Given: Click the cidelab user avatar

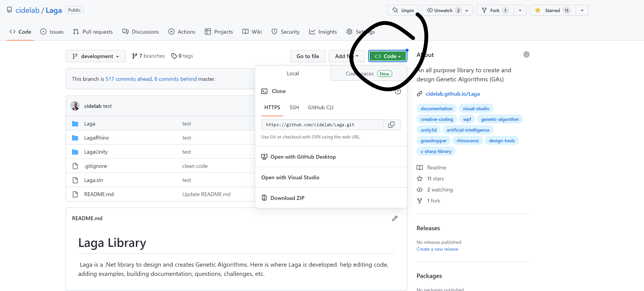Looking at the screenshot, I should pyautogui.click(x=75, y=106).
